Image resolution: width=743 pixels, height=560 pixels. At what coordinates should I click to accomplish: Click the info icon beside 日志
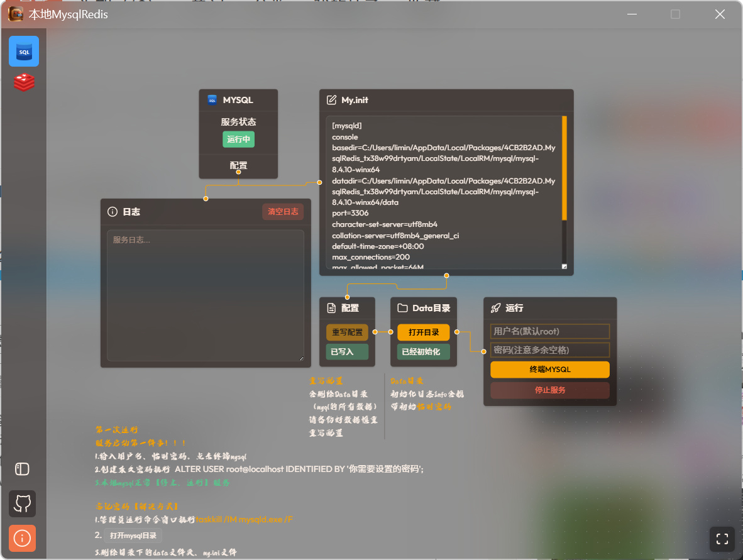tap(113, 212)
